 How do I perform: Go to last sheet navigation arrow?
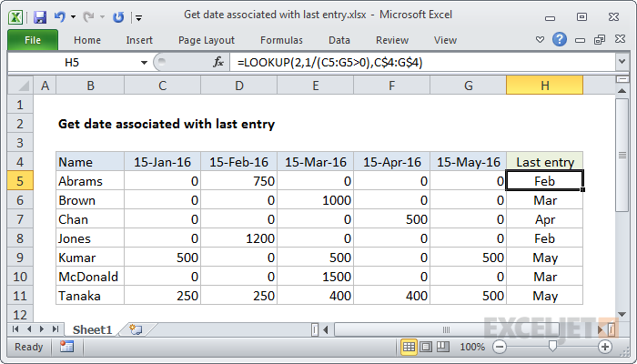pyautogui.click(x=56, y=329)
